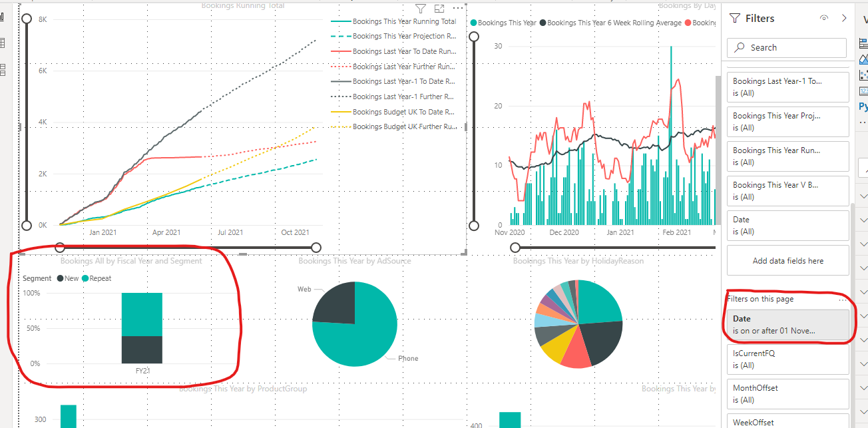Expand the Bookings This Year Run... filter card

tap(788, 156)
